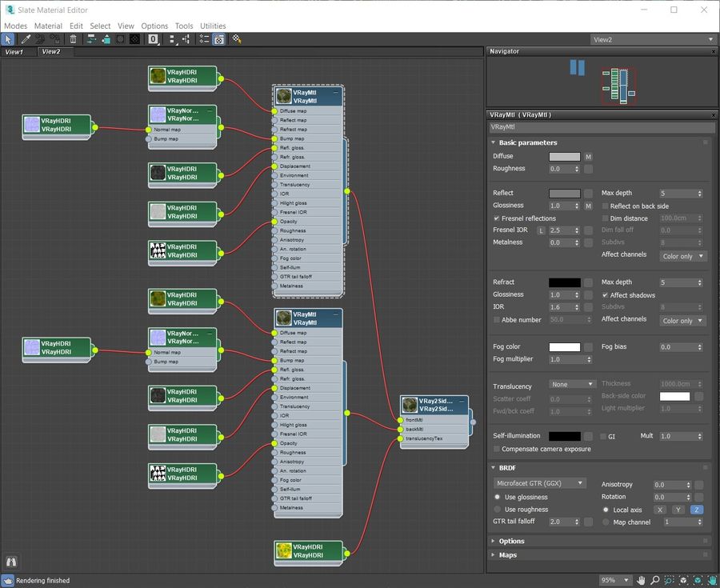Open Self-illumination color swatch
The height and width of the screenshot is (588, 720).
pos(565,436)
